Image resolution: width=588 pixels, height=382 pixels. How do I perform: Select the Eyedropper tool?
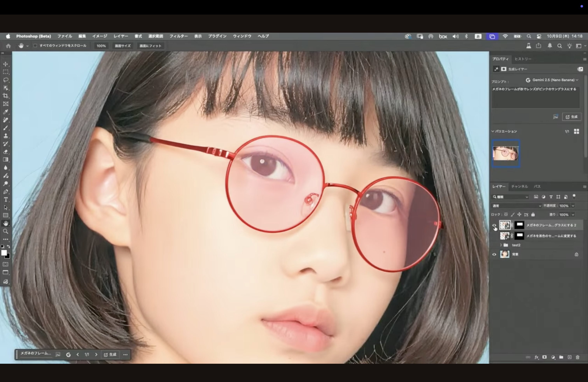(6, 112)
